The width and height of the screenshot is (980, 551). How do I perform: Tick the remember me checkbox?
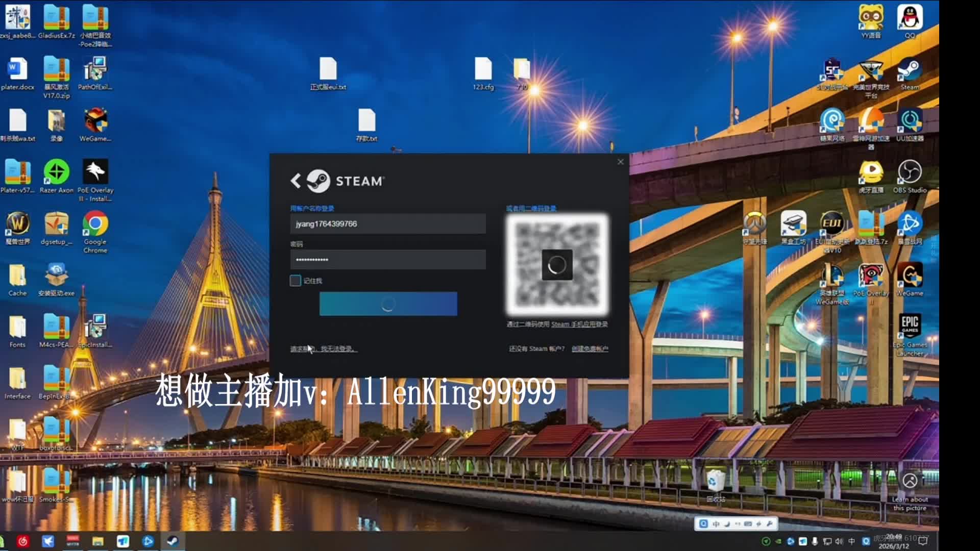(296, 281)
